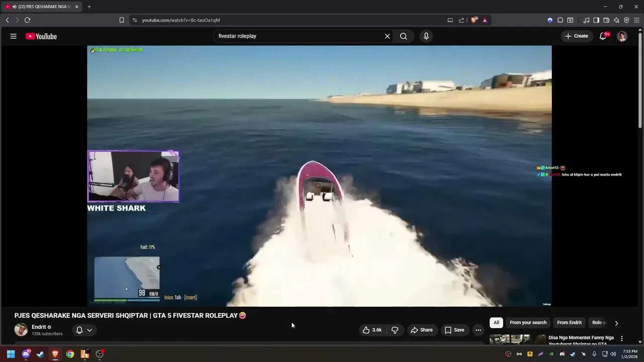This screenshot has height=362, width=644.
Task: Open Steam from the taskbar
Action: pos(40,354)
